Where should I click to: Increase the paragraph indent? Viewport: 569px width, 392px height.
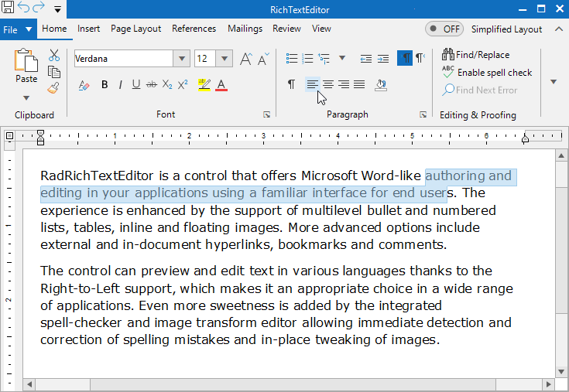point(383,58)
